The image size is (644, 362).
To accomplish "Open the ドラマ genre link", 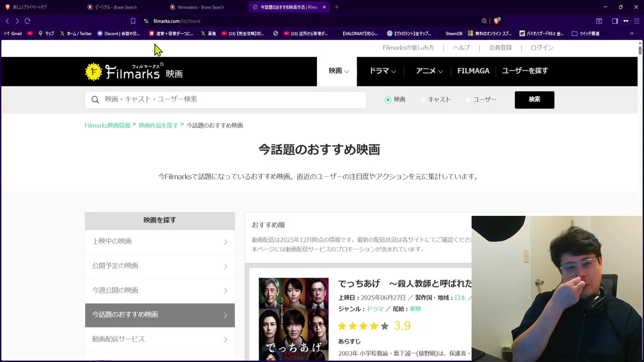I will [375, 309].
